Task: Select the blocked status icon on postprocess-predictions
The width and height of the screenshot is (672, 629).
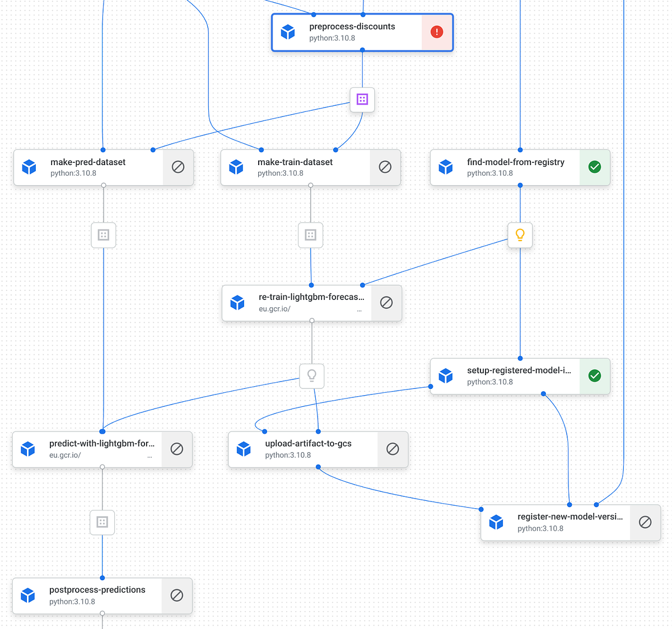Action: (177, 595)
